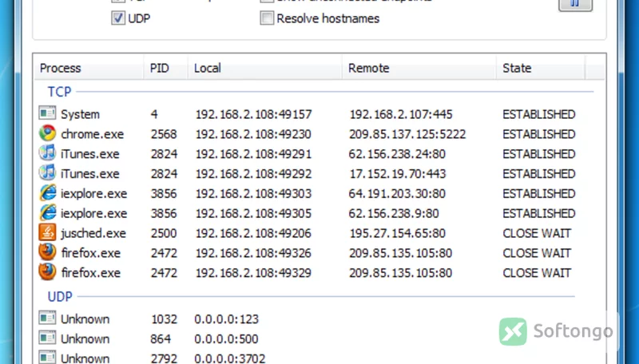Image resolution: width=639 pixels, height=364 pixels.
Task: Click the System process icon
Action: pos(47,113)
